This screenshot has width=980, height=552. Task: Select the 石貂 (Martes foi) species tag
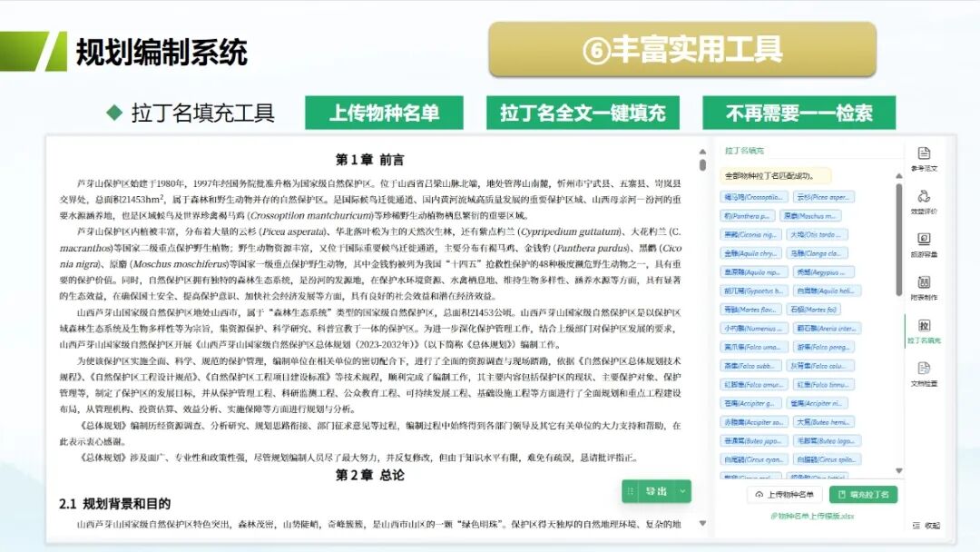pyautogui.click(x=814, y=310)
